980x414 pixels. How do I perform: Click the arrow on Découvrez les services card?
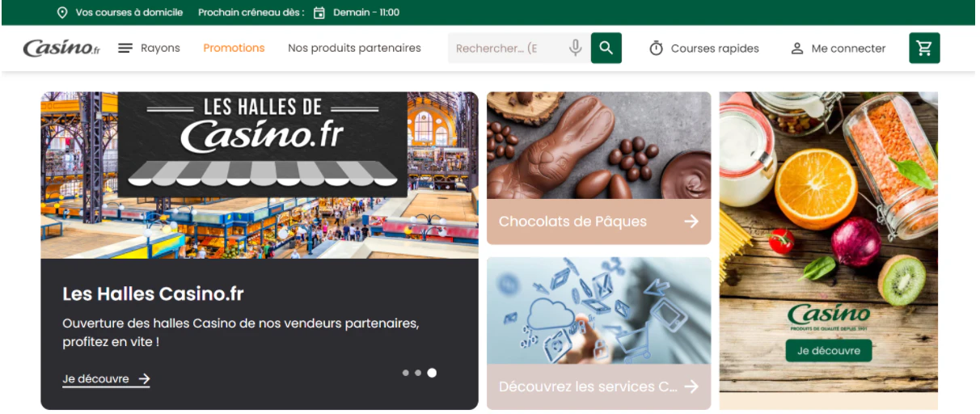click(691, 387)
